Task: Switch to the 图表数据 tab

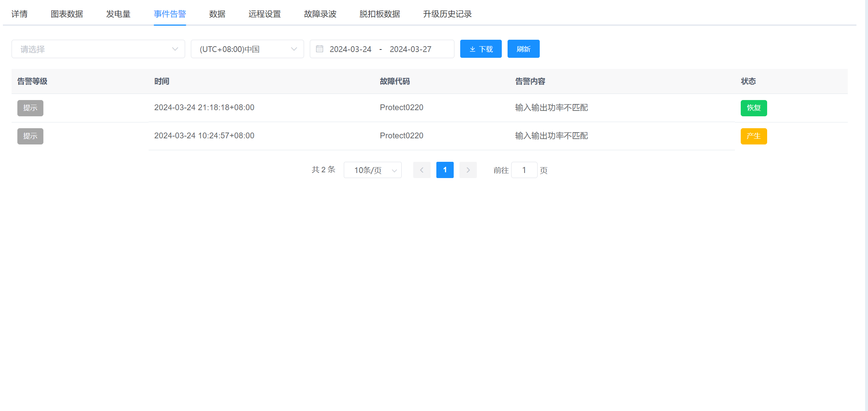Action: pos(67,14)
